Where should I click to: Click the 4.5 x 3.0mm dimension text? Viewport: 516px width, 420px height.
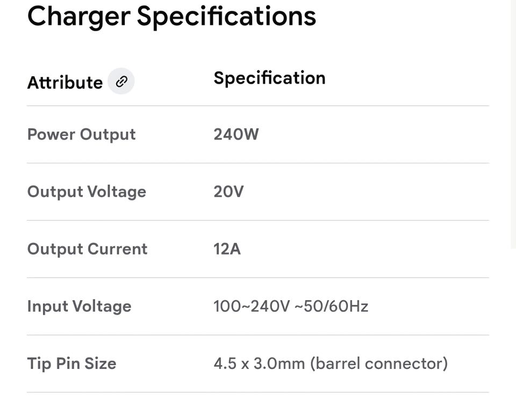click(x=260, y=364)
